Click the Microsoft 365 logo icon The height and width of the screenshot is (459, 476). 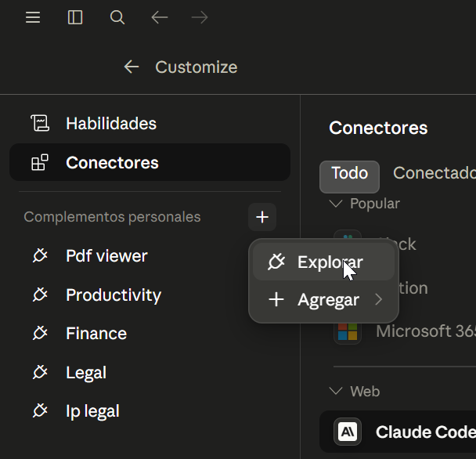348,331
